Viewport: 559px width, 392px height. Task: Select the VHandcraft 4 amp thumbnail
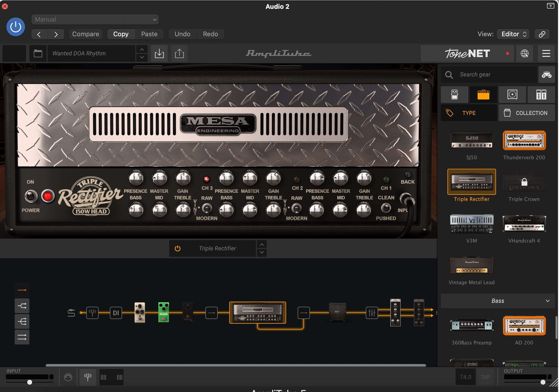pos(524,223)
